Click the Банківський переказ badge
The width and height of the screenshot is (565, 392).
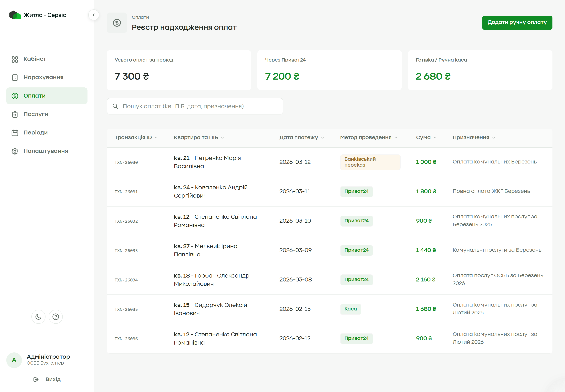click(x=370, y=162)
